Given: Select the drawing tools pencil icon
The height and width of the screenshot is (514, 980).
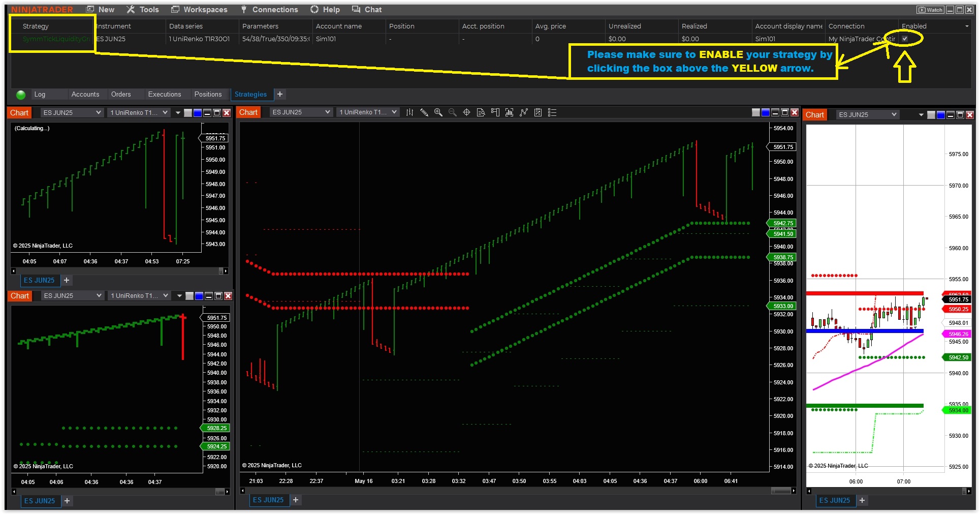Looking at the screenshot, I should click(424, 112).
